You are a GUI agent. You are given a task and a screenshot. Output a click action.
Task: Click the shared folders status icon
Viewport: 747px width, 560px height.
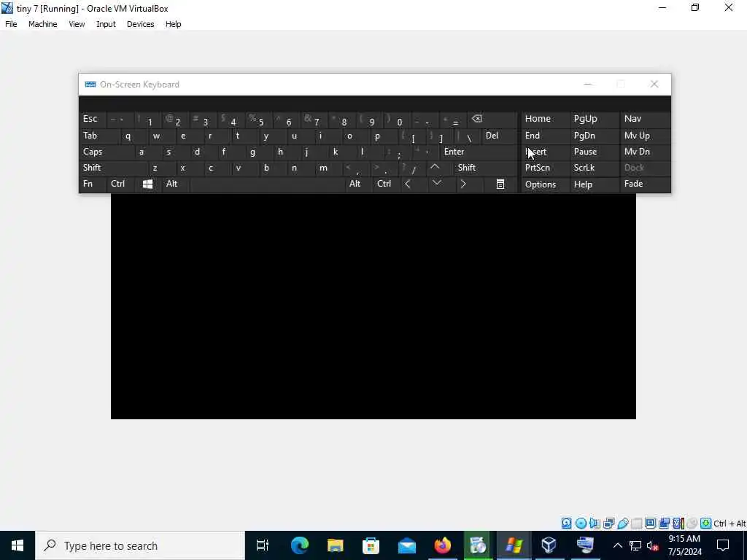636,524
